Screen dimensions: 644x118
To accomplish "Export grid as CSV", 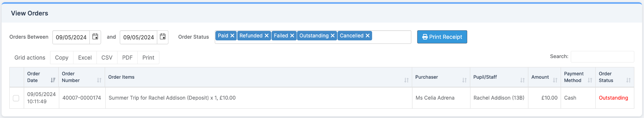I will coord(107,58).
